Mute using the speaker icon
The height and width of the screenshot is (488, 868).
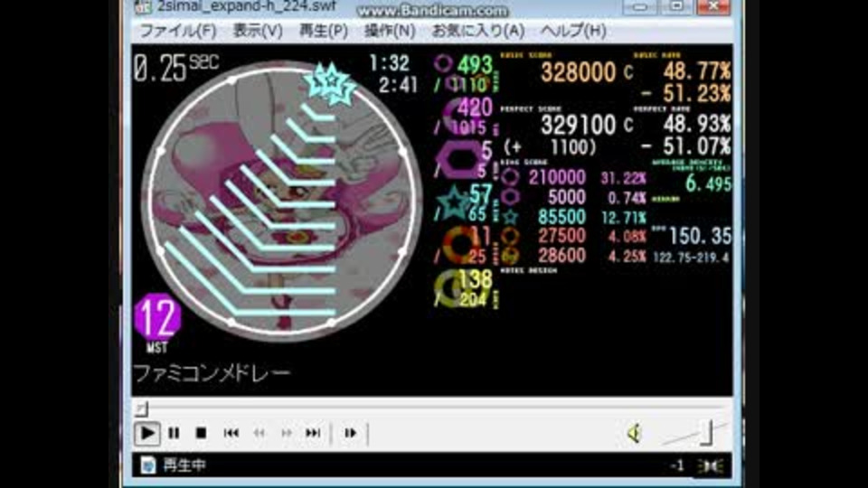635,433
